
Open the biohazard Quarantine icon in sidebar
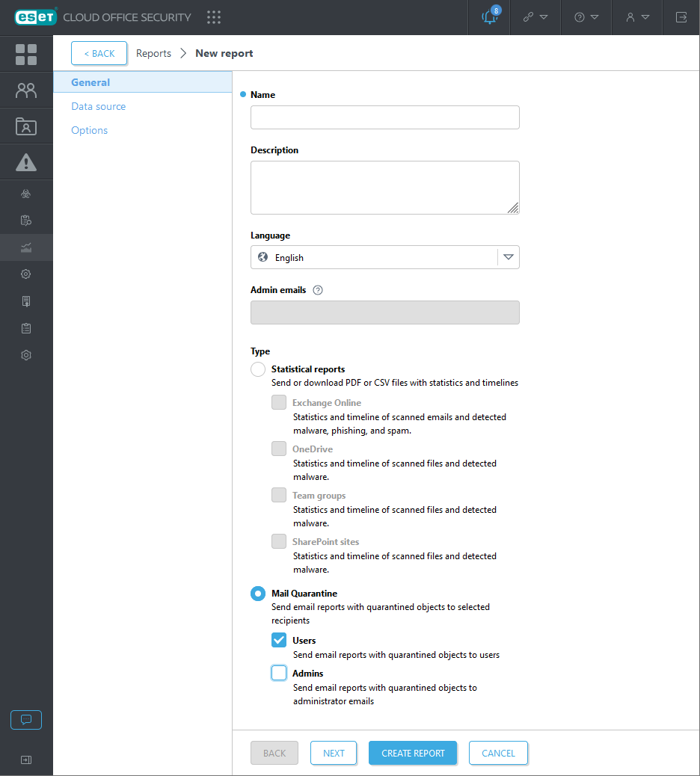tap(26, 194)
